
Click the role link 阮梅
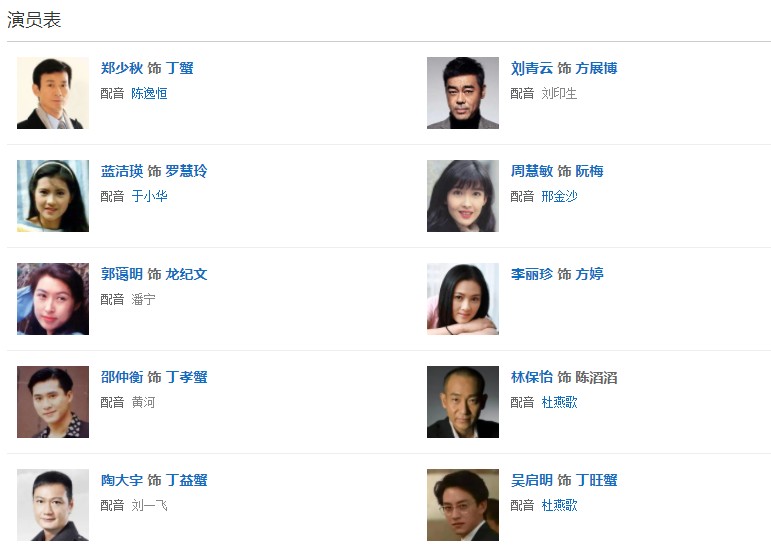589,171
